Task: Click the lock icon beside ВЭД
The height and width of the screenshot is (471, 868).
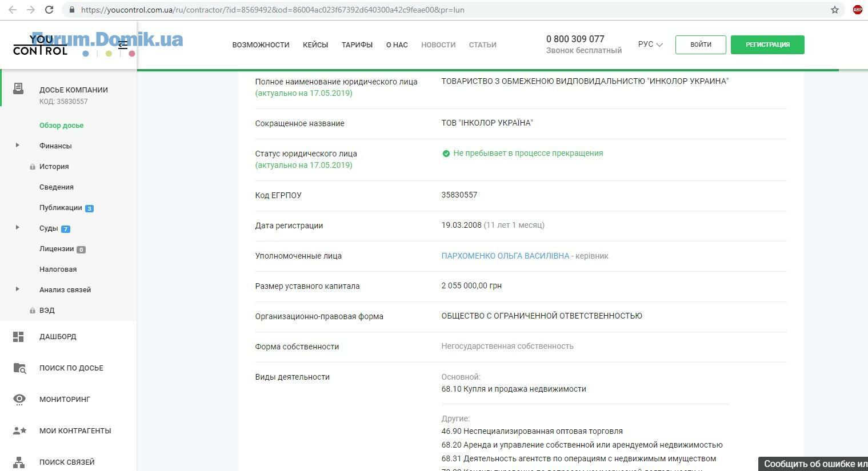Action: pyautogui.click(x=33, y=311)
